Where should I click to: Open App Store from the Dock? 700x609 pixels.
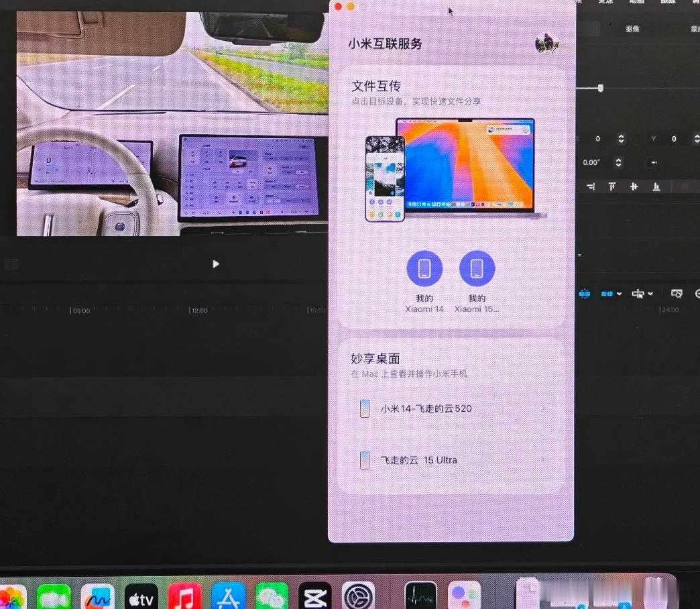tap(228, 596)
